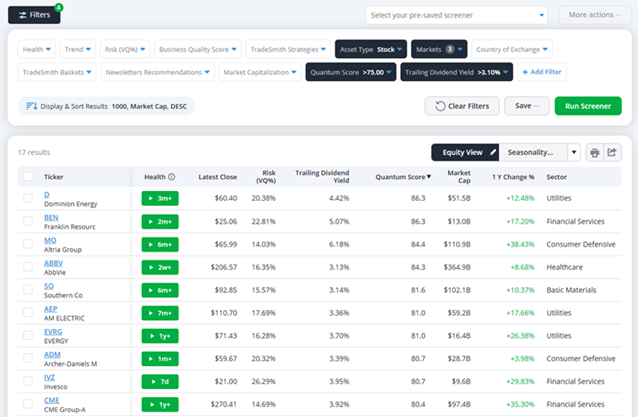The height and width of the screenshot is (417, 638).
Task: Open ticker link MO
Action: [50, 240]
